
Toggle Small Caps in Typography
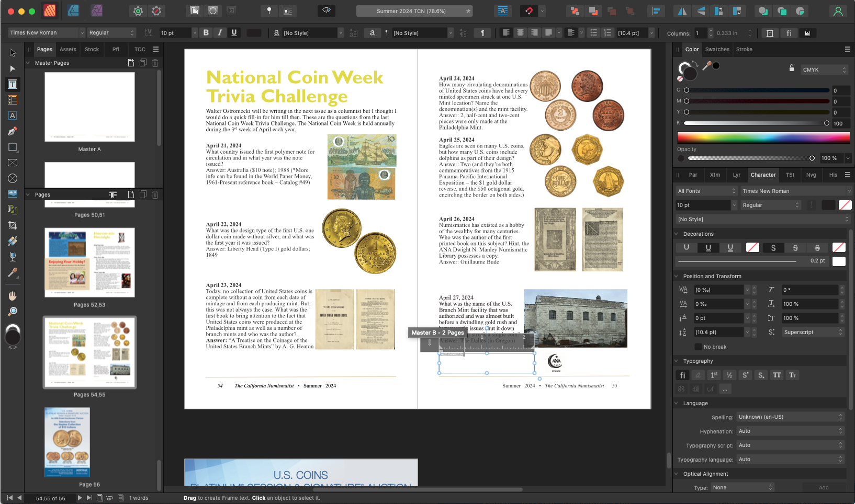793,375
